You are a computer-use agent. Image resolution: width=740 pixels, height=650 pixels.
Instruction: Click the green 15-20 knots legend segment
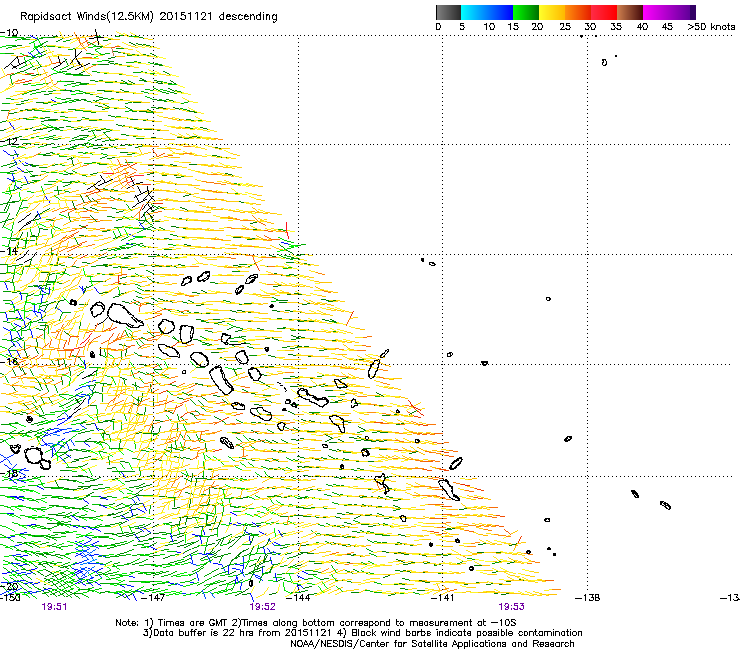click(x=526, y=12)
